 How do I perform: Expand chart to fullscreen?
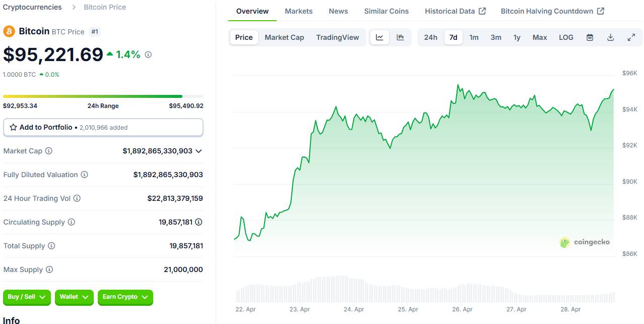(x=631, y=37)
